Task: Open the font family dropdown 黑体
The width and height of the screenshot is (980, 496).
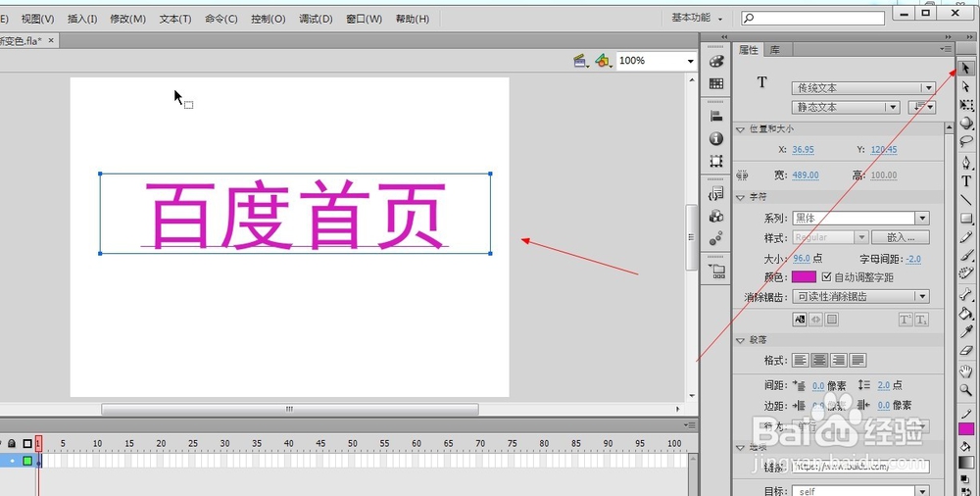Action: pyautogui.click(x=860, y=219)
